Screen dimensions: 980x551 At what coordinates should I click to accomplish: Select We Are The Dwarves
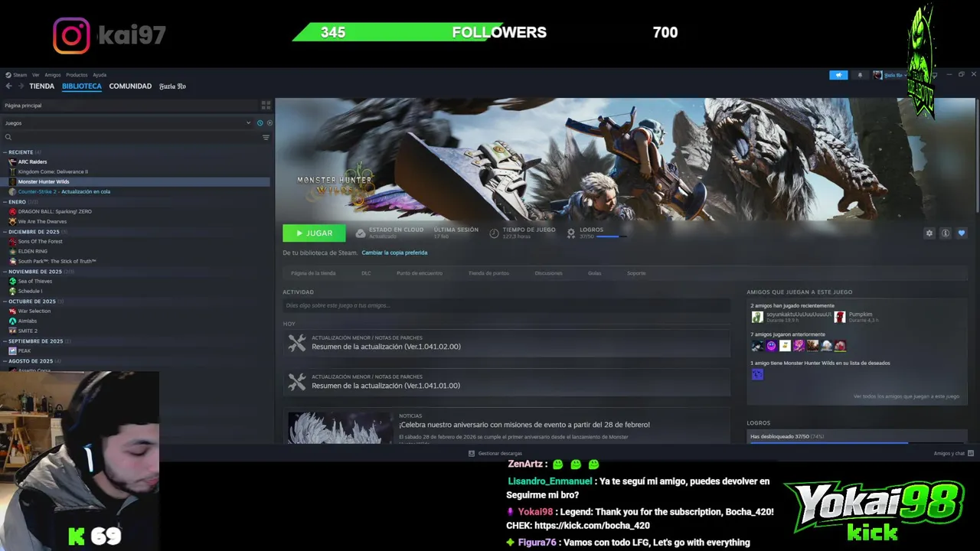point(42,222)
